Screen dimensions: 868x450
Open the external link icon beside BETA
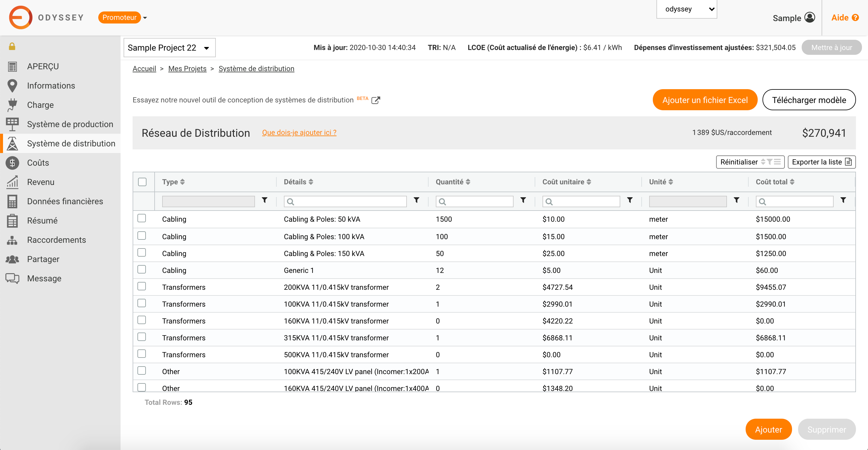(x=375, y=100)
